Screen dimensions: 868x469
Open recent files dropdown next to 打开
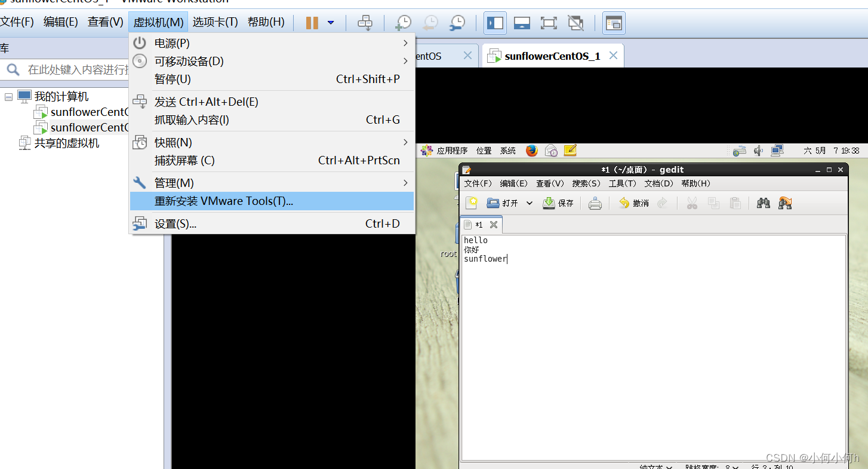[x=529, y=203]
